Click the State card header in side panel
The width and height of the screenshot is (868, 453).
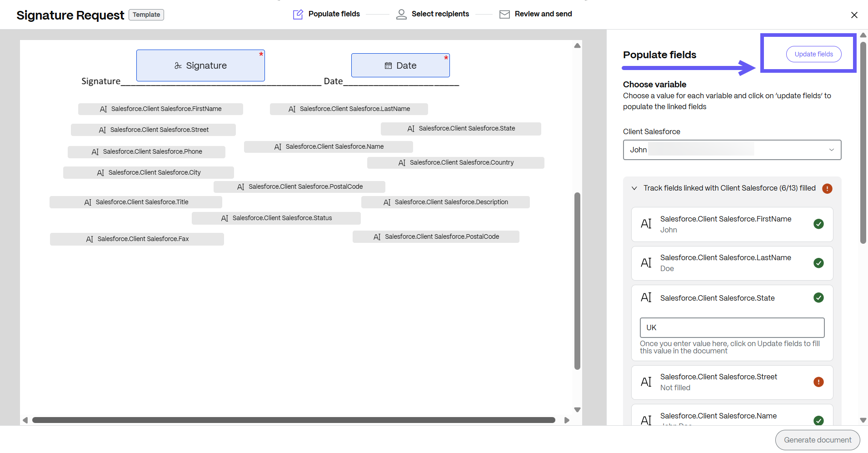click(x=732, y=298)
